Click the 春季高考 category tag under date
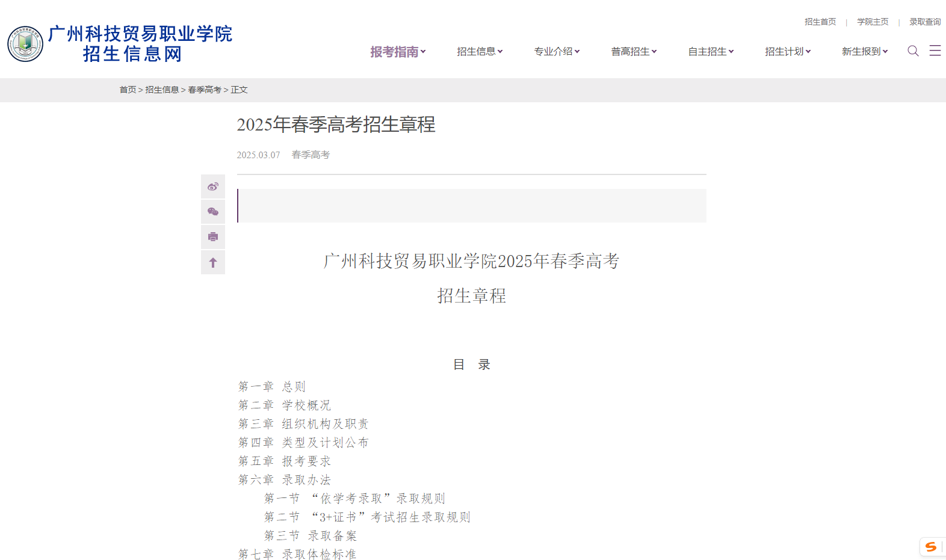Image resolution: width=946 pixels, height=560 pixels. coord(311,155)
